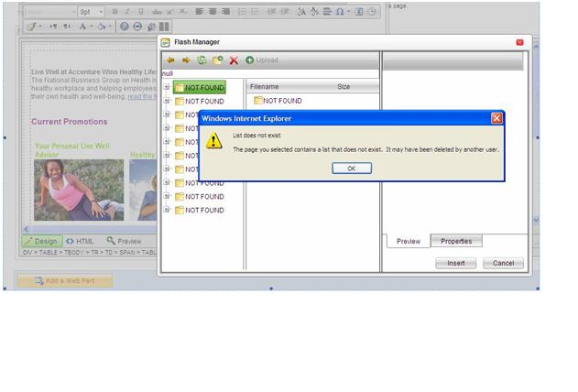Sort by the Size column header
Screen dimensions: 578x392
point(344,87)
